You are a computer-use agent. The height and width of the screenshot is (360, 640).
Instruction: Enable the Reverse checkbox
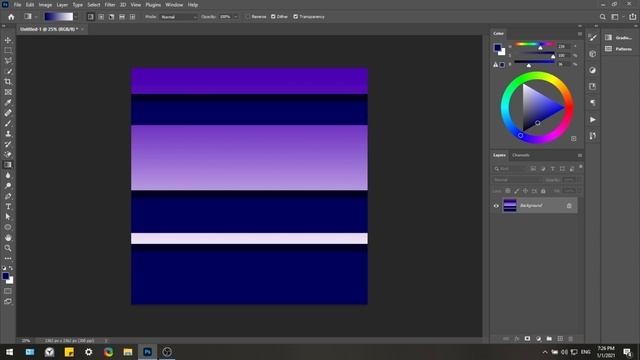pyautogui.click(x=247, y=17)
